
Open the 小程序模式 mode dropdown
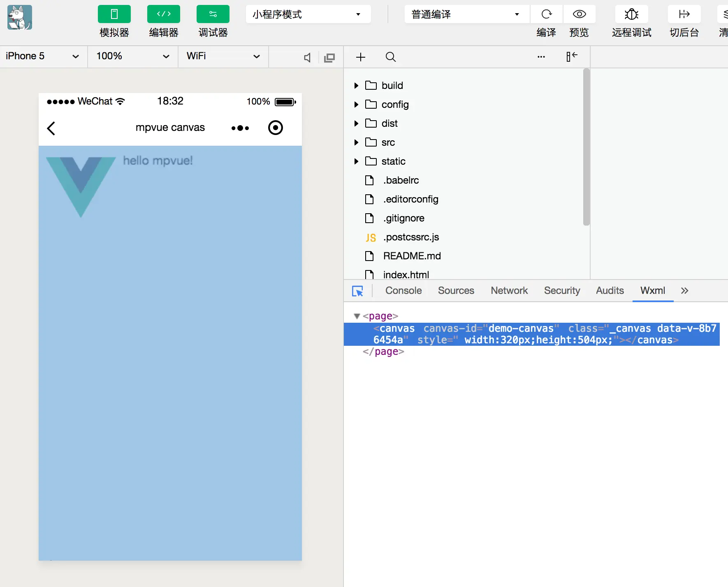click(x=308, y=14)
